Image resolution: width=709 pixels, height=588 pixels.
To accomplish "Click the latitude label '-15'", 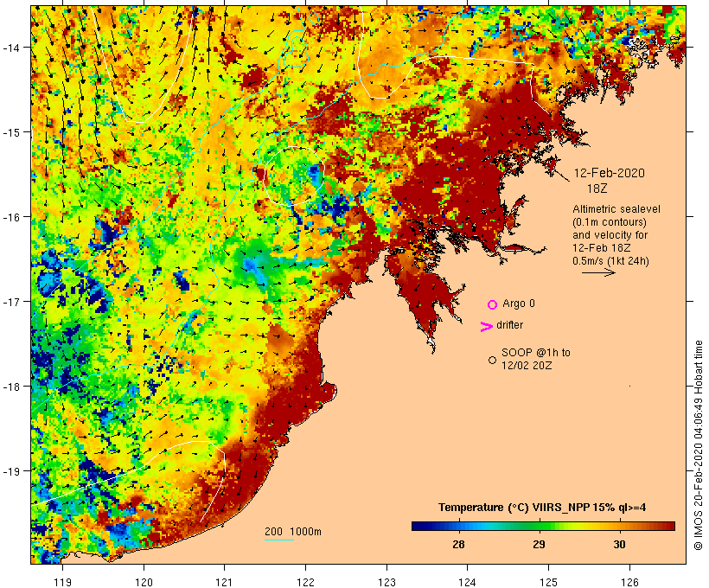I will tap(11, 132).
